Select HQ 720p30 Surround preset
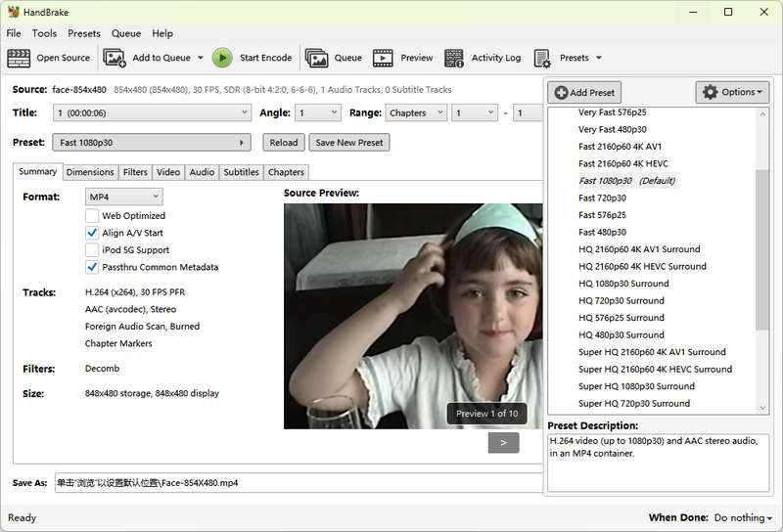Screen dimensions: 783x532 (x=622, y=300)
